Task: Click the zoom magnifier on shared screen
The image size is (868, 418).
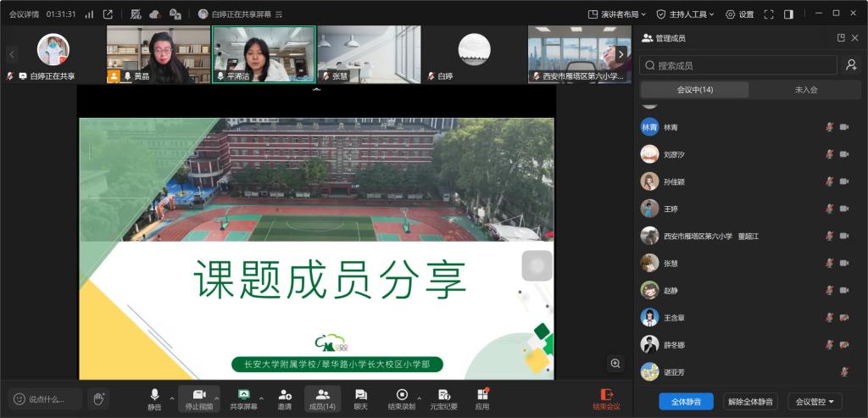Action: tap(615, 363)
